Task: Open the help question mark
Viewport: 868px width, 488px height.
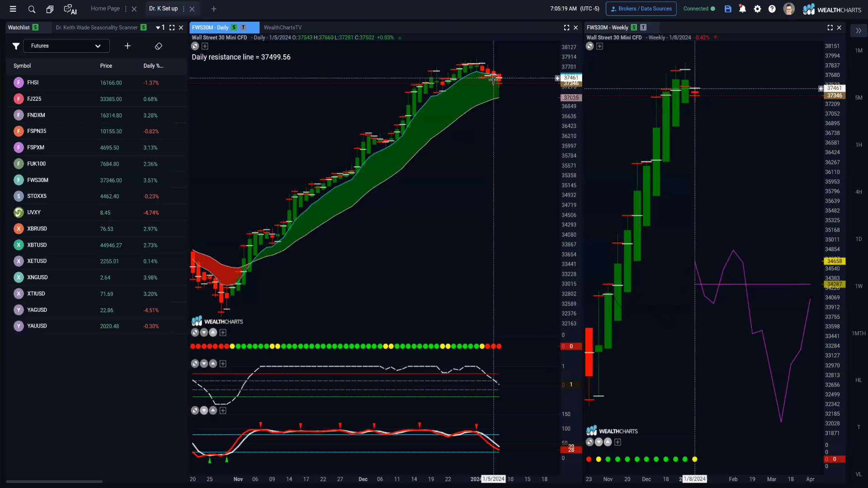Action: point(772,9)
